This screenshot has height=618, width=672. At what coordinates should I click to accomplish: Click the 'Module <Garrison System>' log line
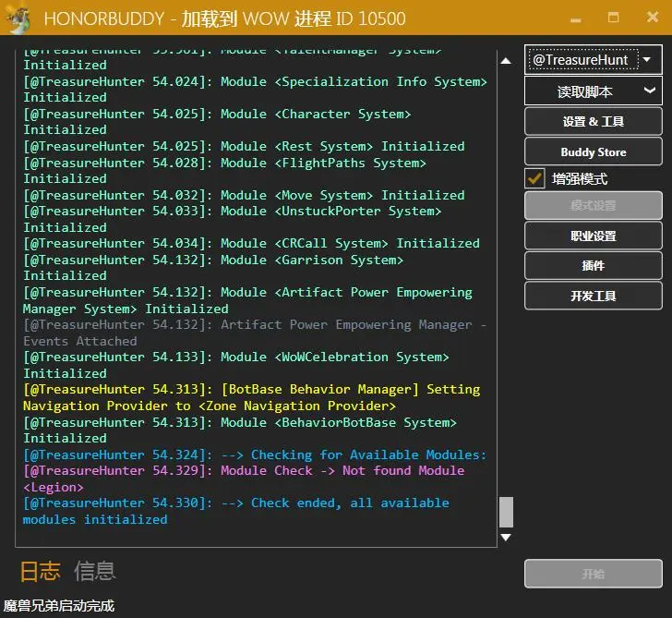[x=213, y=268]
